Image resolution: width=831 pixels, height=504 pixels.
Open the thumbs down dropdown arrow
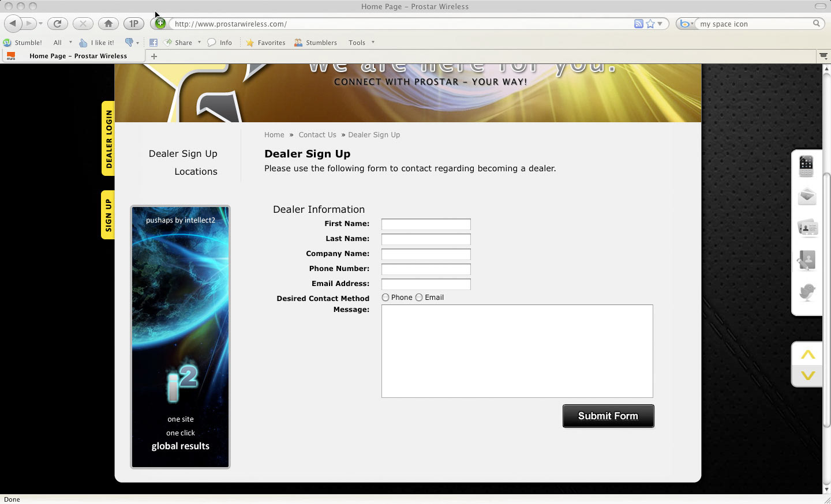coord(137,43)
